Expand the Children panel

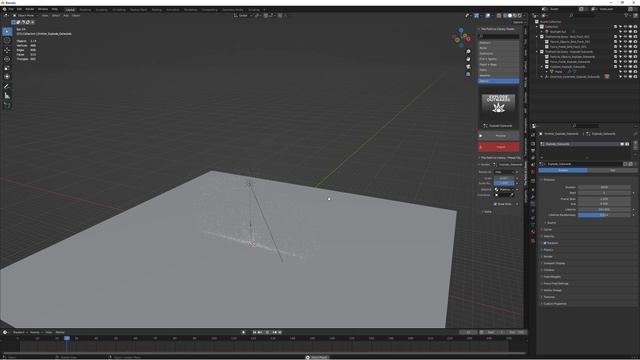(x=549, y=270)
